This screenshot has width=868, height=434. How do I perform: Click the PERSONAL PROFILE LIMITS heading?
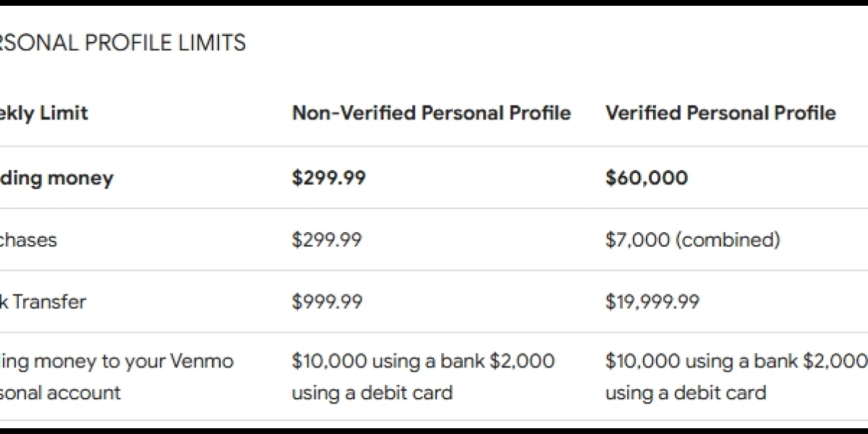123,43
